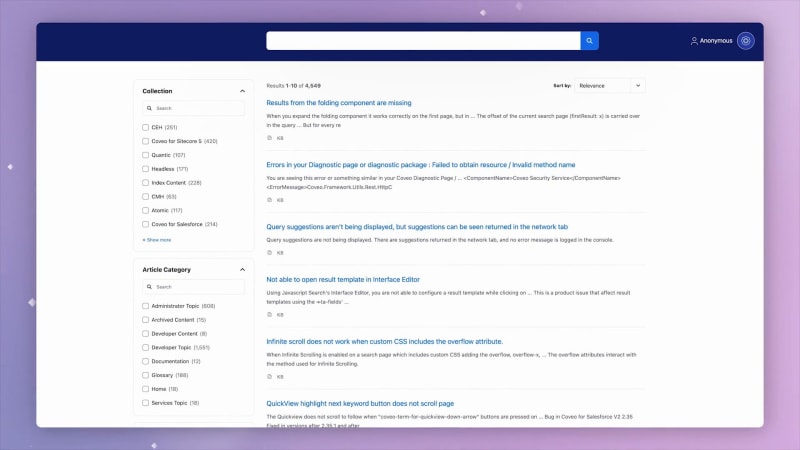The height and width of the screenshot is (450, 800).
Task: Check the CMH collection checkbox
Action: (x=145, y=196)
